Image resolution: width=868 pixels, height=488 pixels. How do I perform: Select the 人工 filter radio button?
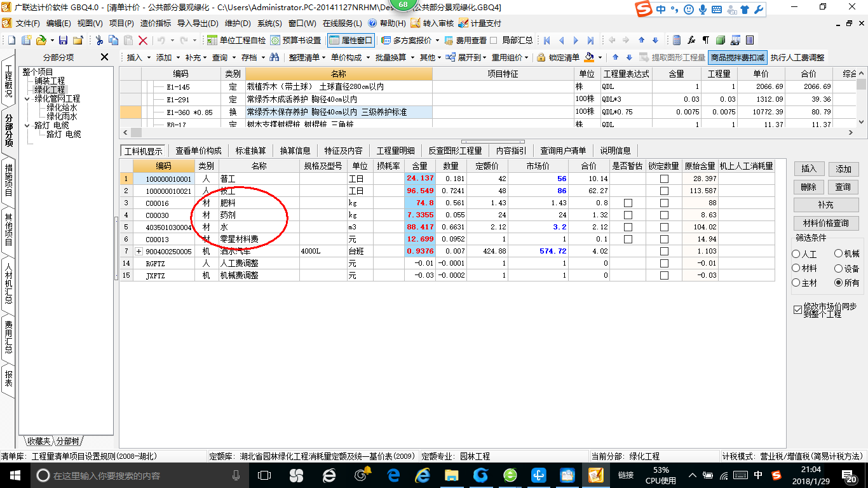[796, 254]
